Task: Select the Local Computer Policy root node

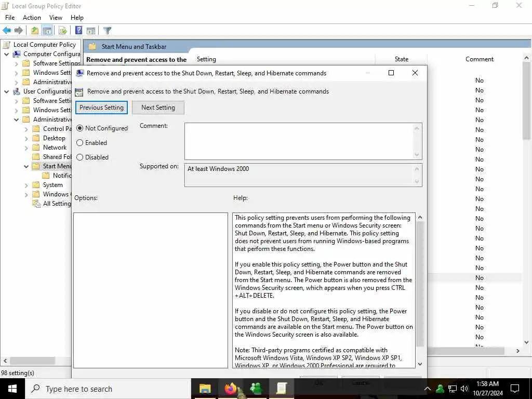Action: point(45,45)
